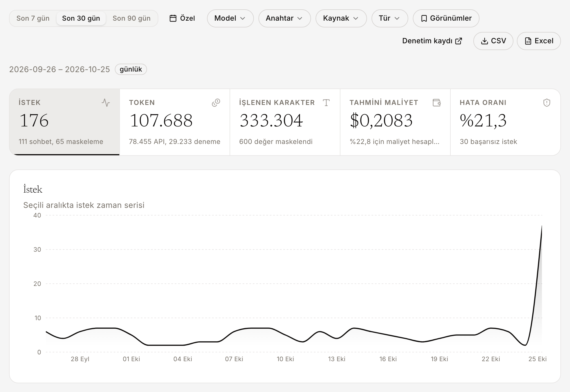Viewport: 570px width, 392px height.
Task: Click the text icon on İŞLENEN KARAKTER card
Action: 326,102
